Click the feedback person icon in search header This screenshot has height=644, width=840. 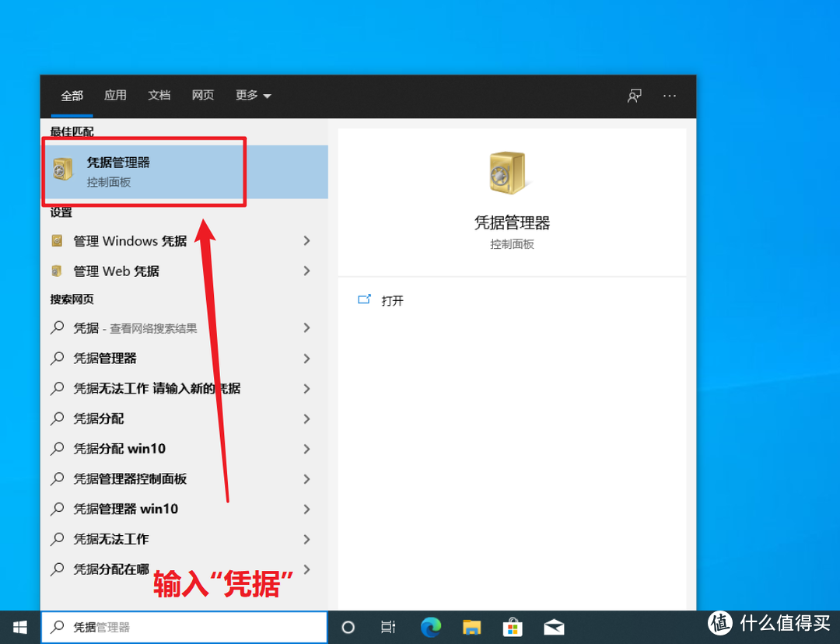tap(635, 96)
